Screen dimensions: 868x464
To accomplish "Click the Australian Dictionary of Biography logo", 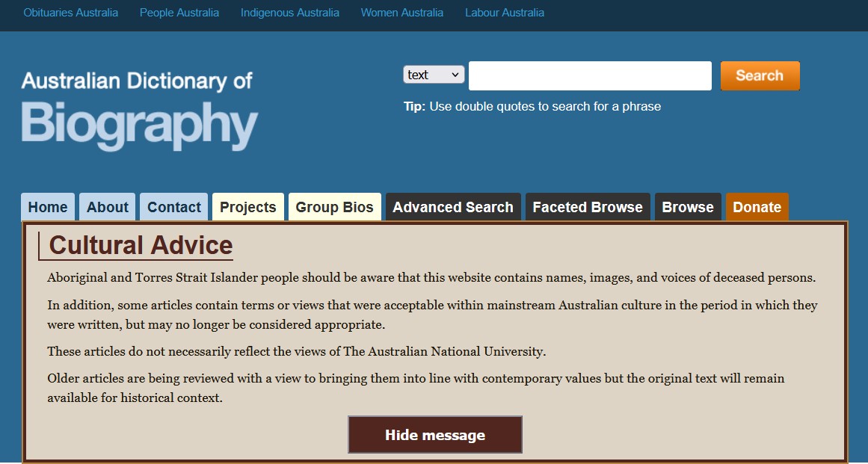I will coord(139,110).
